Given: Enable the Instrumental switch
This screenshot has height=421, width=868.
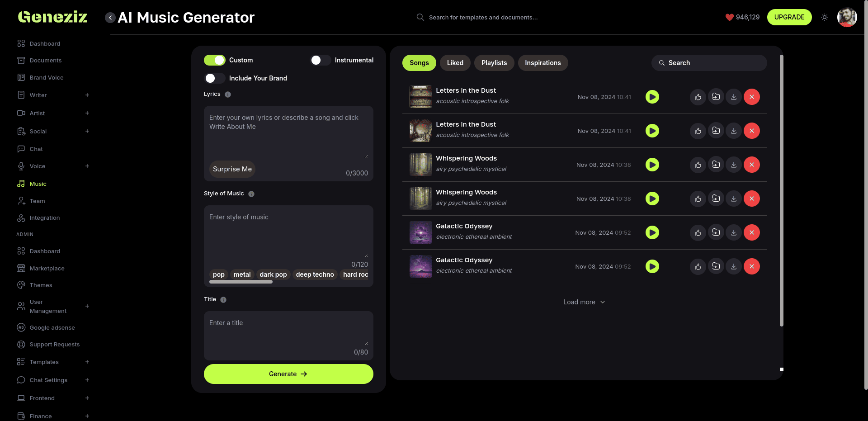Looking at the screenshot, I should click(320, 60).
